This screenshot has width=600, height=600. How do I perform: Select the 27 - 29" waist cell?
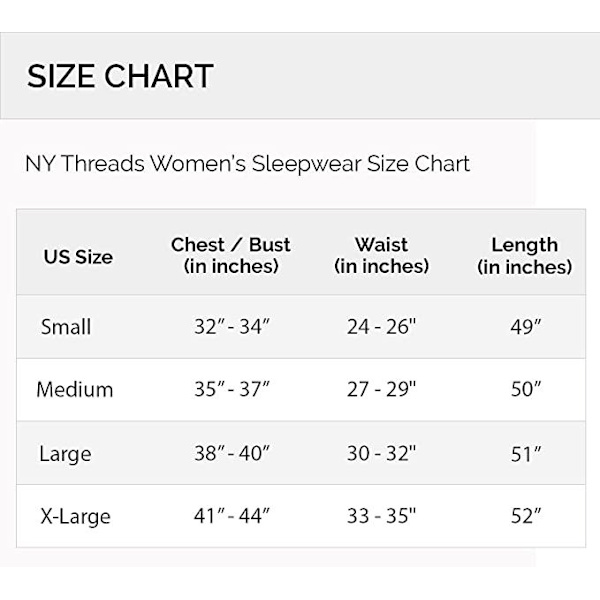381,389
